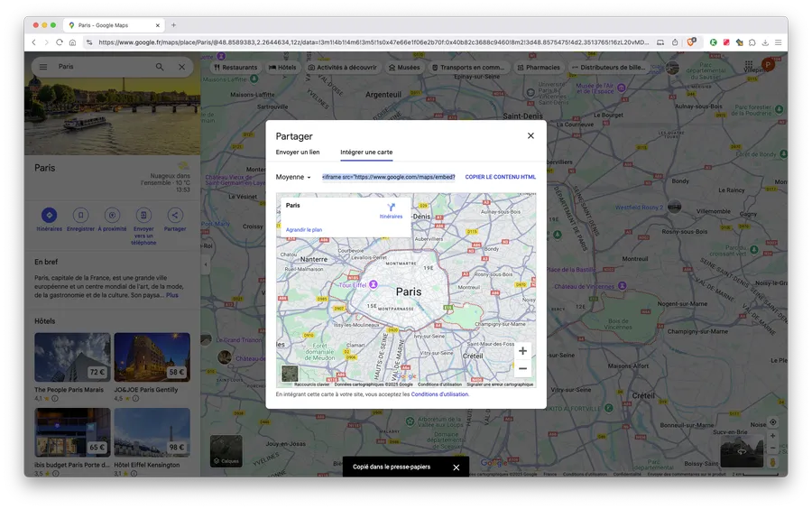This screenshot has width=812, height=509.
Task: Dismiss the Copié dans le presse-papiers toast
Action: tap(457, 467)
